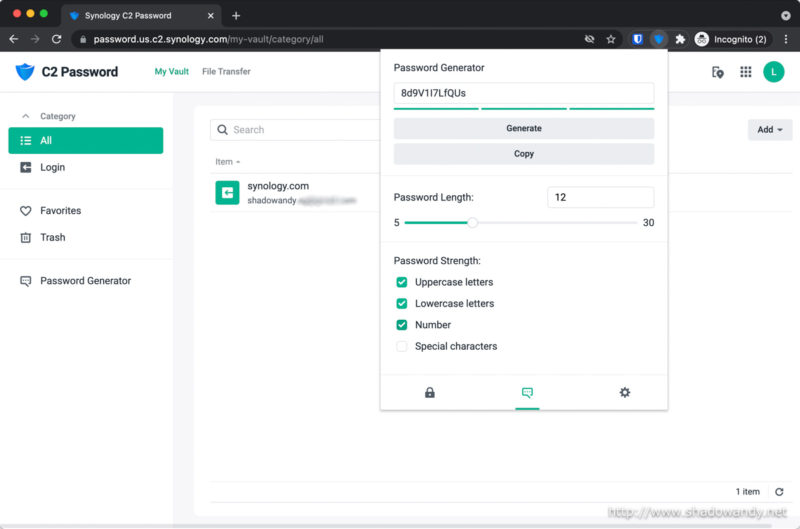Toggle the Number checkbox
800x529 pixels.
click(402, 325)
